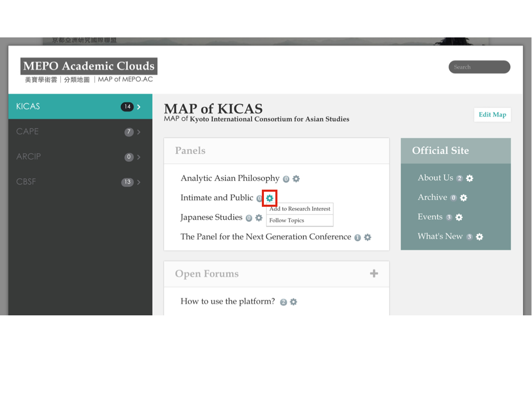Click gear icon for Next Generation Conference panel
The width and height of the screenshot is (532, 399).
pos(367,237)
